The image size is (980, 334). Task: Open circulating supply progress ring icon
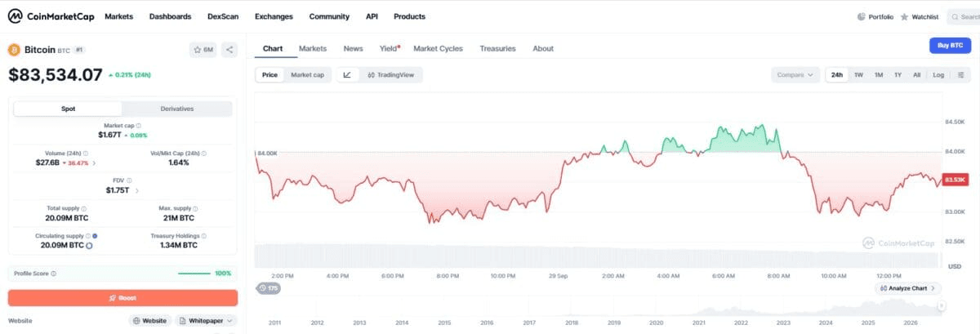89,245
